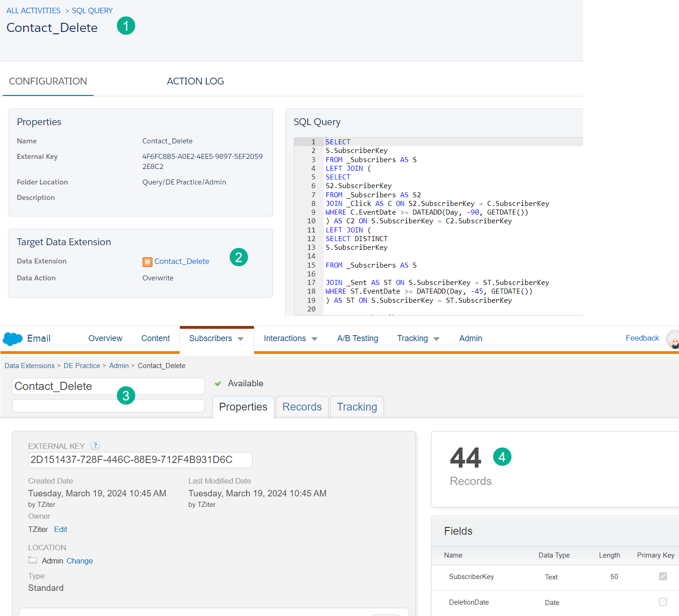Click the green Available status checkmark
The width and height of the screenshot is (679, 616).
[218, 383]
